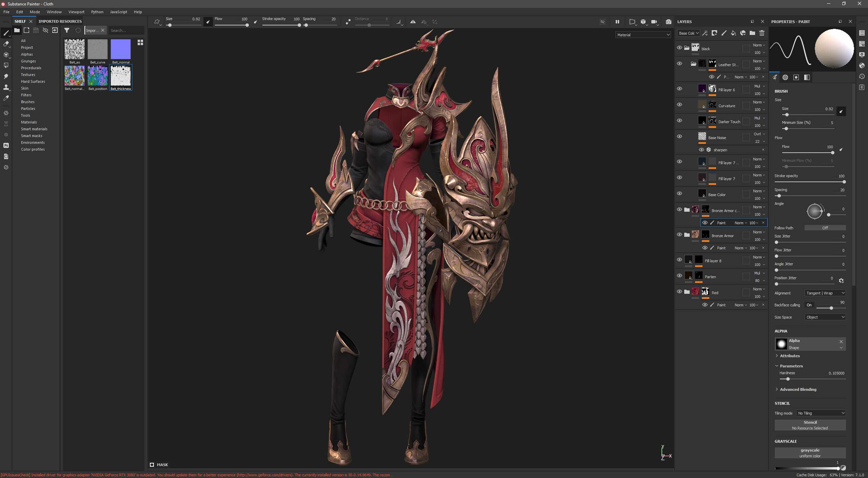
Task: Open the Material viewport mode dropdown
Action: [643, 35]
